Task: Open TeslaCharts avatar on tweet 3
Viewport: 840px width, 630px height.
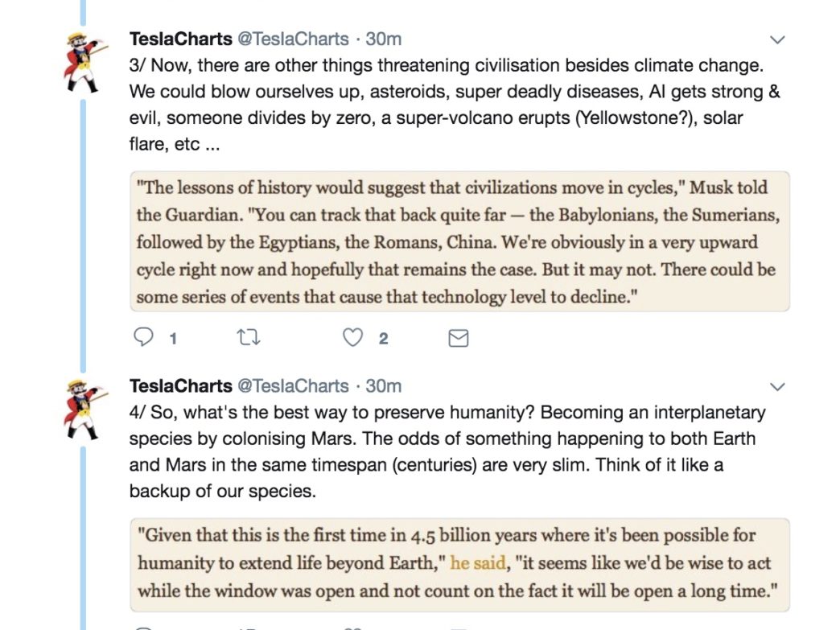Action: (84, 64)
